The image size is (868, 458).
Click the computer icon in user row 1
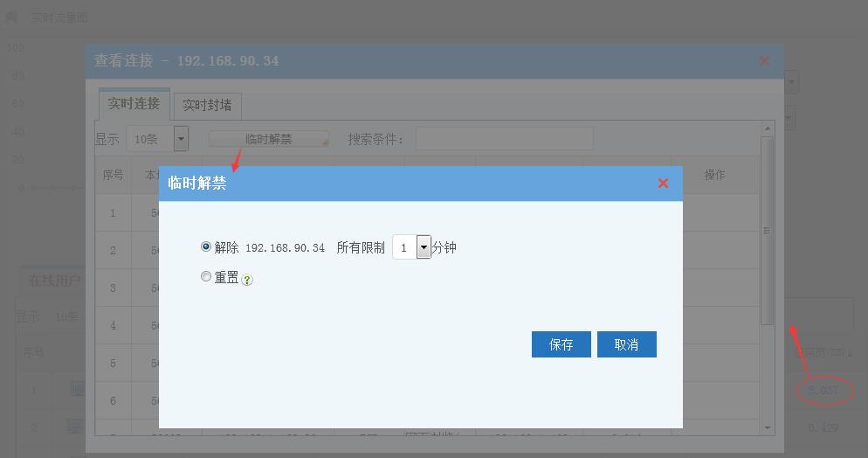tap(77, 390)
